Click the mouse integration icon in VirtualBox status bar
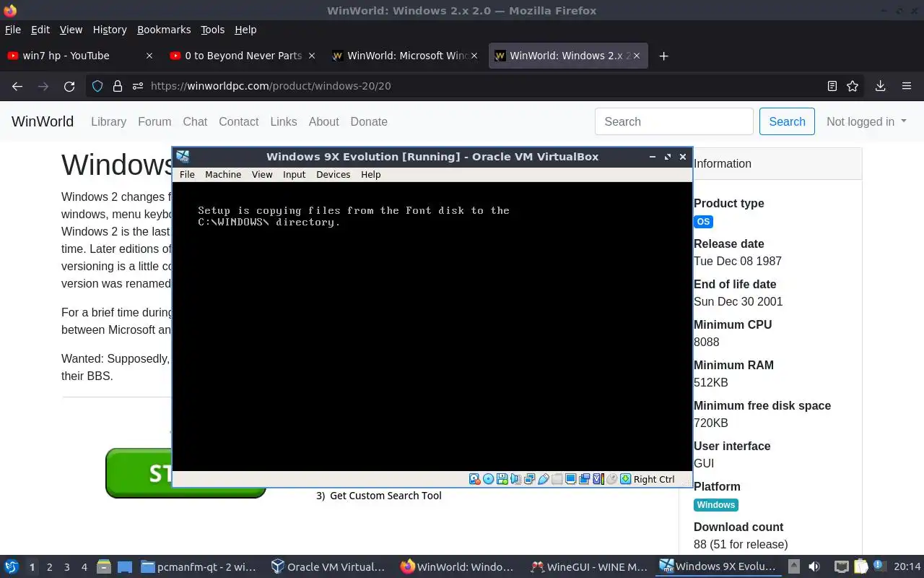Screen dimensions: 924x578 click(x=611, y=479)
